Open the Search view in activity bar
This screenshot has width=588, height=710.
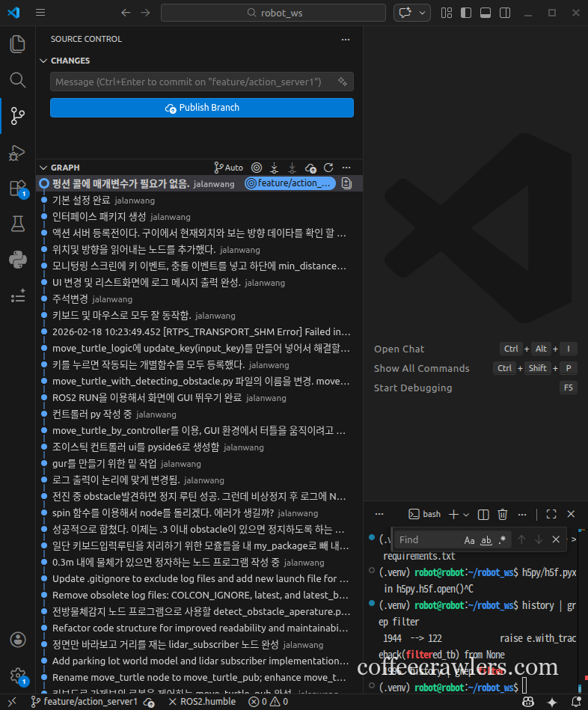pos(17,79)
